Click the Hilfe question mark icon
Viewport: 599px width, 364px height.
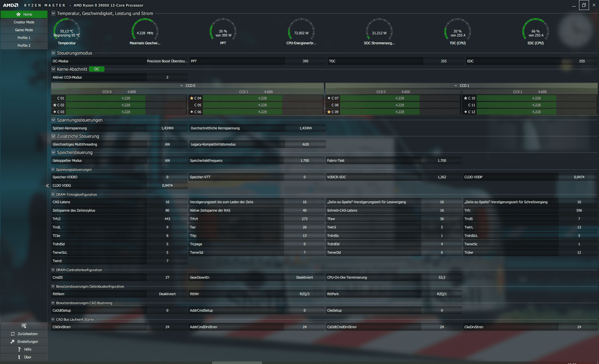(19, 349)
